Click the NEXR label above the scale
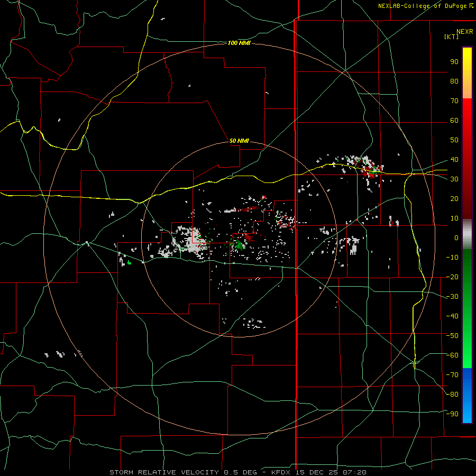 [464, 32]
